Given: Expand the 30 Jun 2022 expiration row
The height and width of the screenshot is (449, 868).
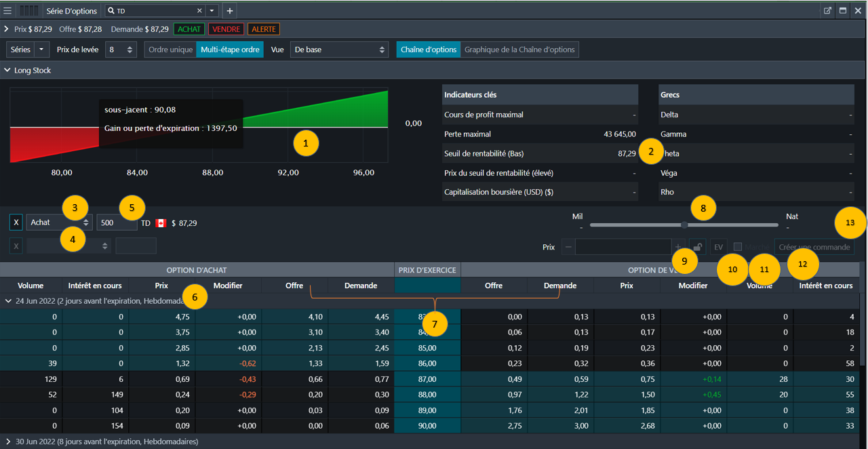Looking at the screenshot, I should tap(8, 442).
